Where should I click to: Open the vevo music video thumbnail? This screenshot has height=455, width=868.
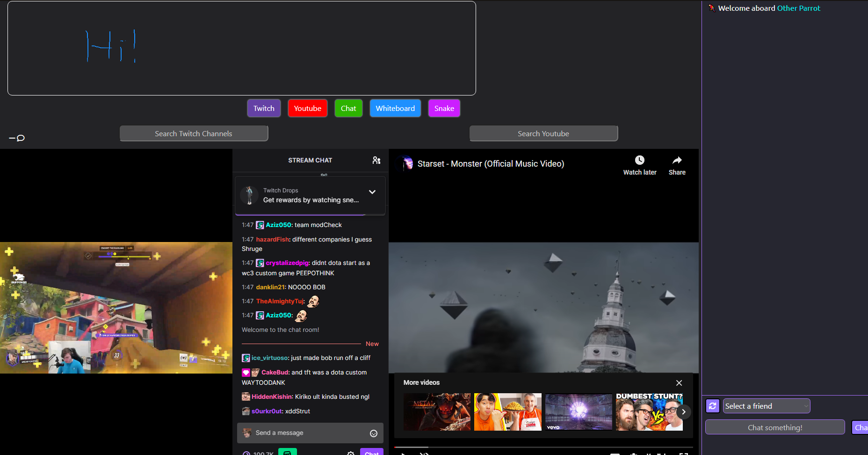coord(579,412)
